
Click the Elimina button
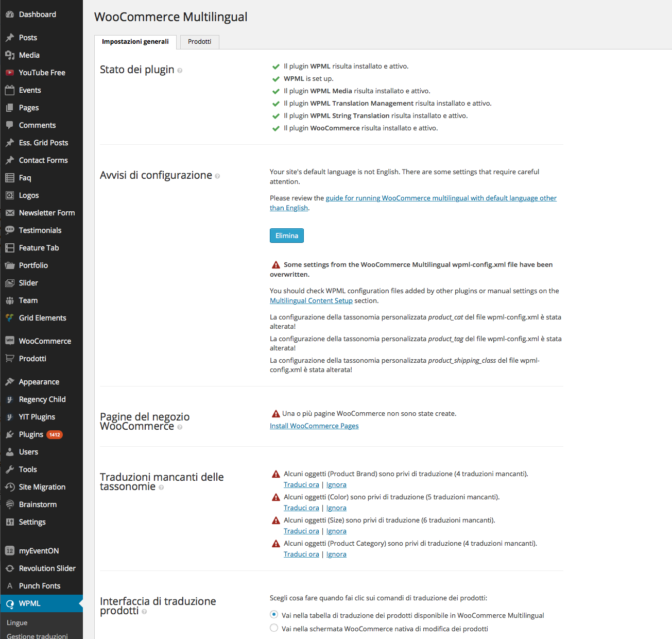(x=287, y=236)
